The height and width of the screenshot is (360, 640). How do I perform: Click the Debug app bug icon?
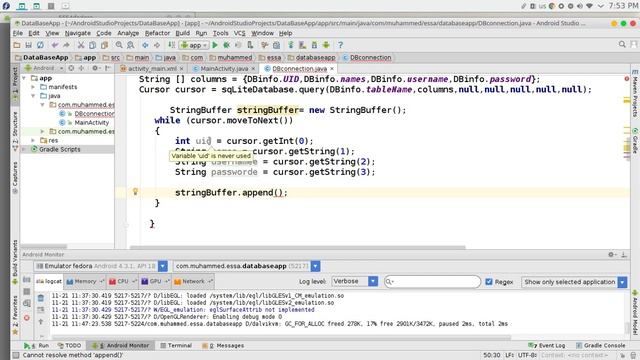point(227,45)
